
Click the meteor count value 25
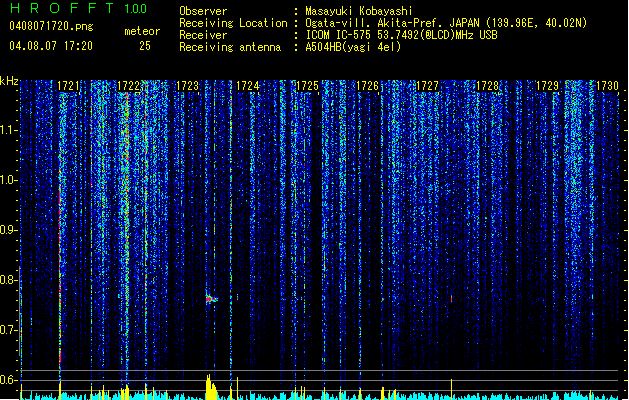tap(145, 46)
